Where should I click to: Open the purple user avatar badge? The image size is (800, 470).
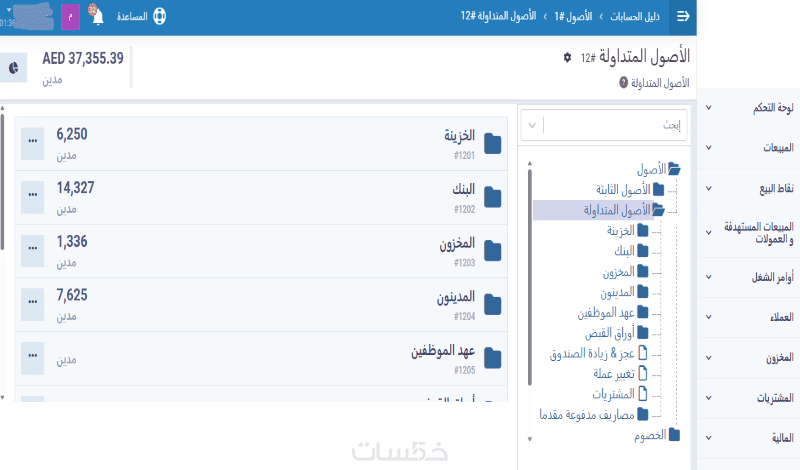[70, 16]
